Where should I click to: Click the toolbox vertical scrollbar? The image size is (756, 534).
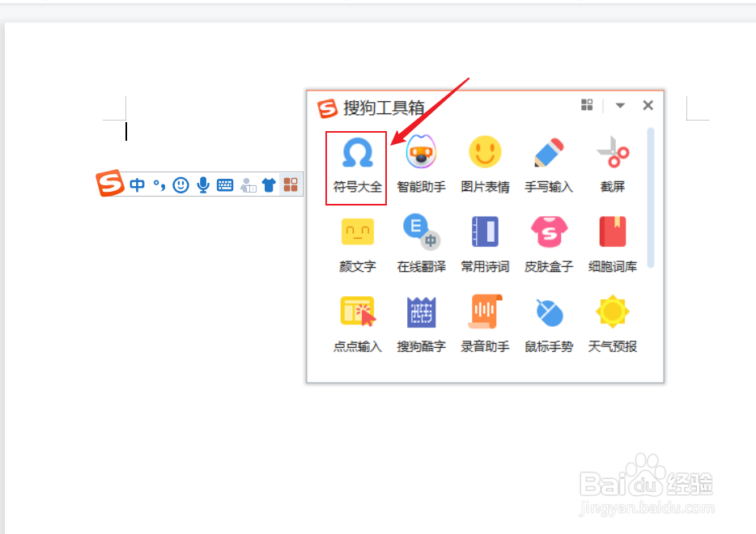coord(651,197)
